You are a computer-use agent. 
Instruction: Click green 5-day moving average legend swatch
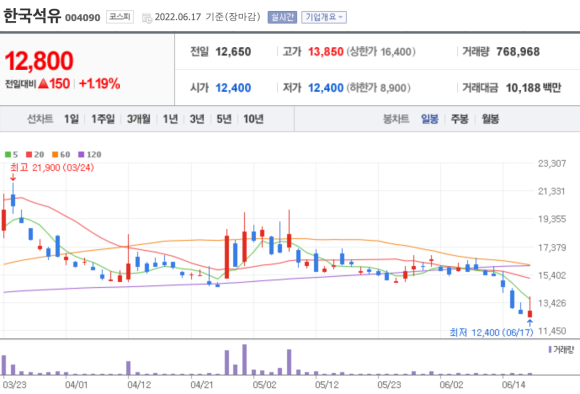click(x=8, y=154)
